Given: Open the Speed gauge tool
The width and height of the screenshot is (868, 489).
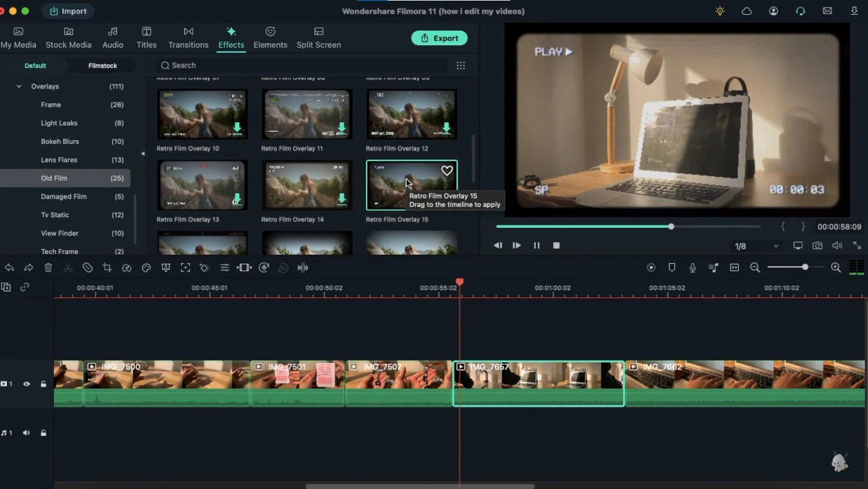Looking at the screenshot, I should [x=127, y=268].
